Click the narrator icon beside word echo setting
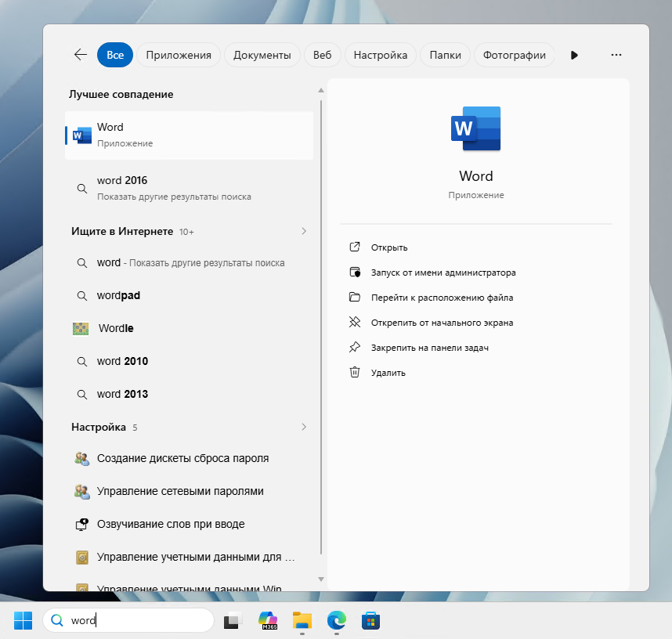The height and width of the screenshot is (639, 672). [x=81, y=525]
